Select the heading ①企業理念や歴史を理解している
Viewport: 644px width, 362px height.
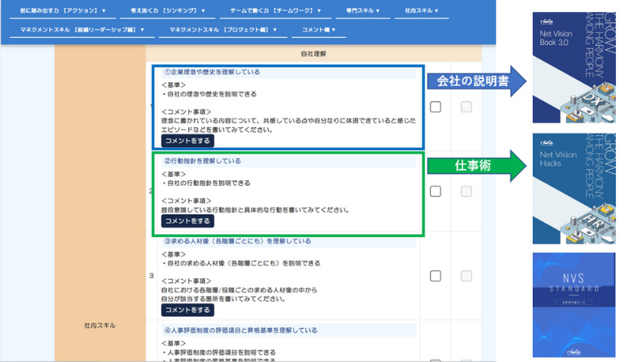tap(212, 72)
